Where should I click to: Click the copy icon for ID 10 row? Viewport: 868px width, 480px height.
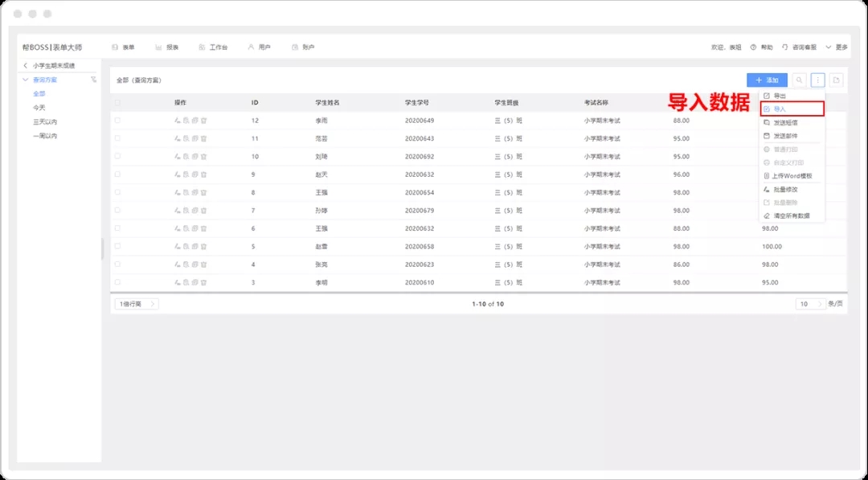[194, 156]
